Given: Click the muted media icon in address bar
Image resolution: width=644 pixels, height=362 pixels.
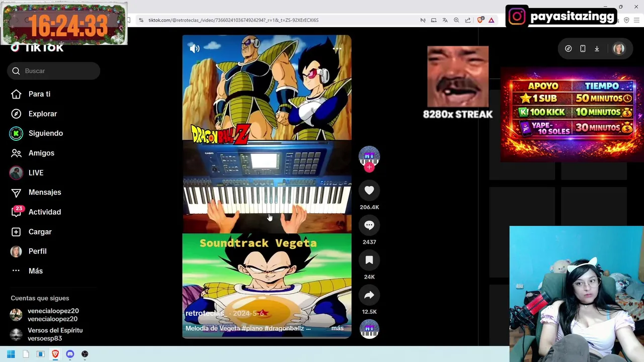Looking at the screenshot, I should pyautogui.click(x=423, y=20).
